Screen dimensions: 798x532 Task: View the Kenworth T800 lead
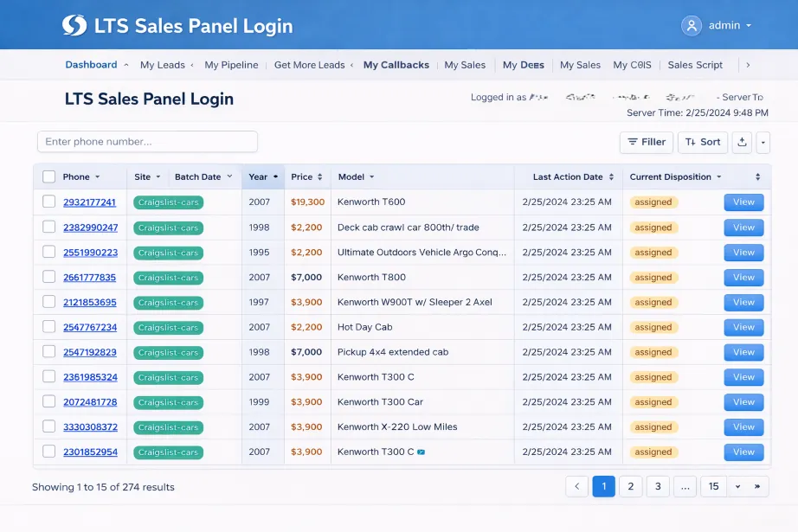point(743,278)
